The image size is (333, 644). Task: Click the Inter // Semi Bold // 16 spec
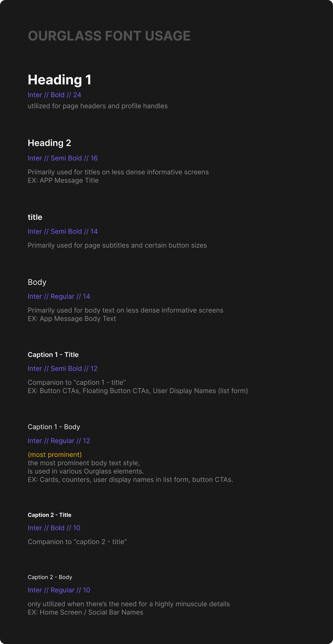pyautogui.click(x=63, y=158)
